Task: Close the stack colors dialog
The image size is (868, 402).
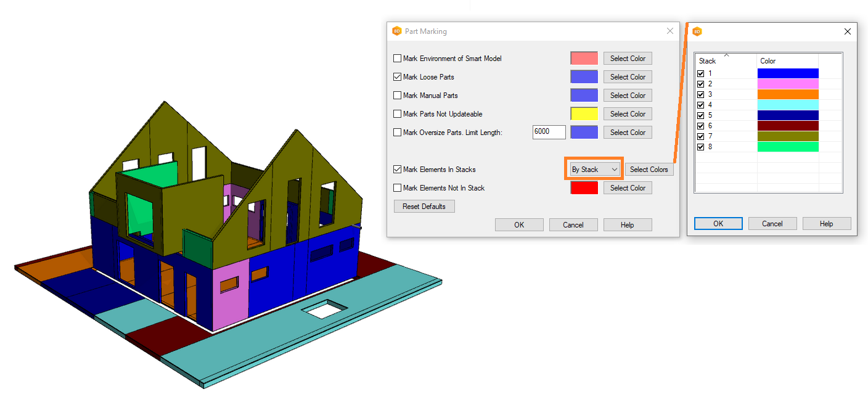Action: tap(847, 31)
